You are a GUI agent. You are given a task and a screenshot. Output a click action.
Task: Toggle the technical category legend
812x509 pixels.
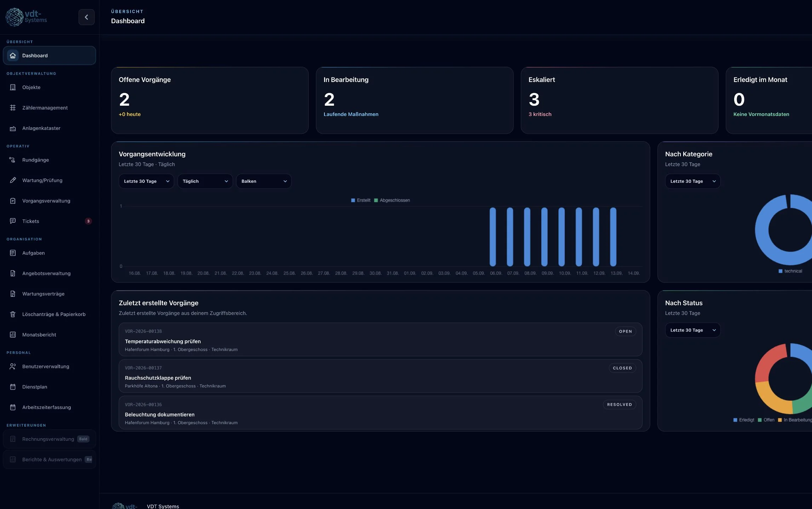tap(790, 271)
